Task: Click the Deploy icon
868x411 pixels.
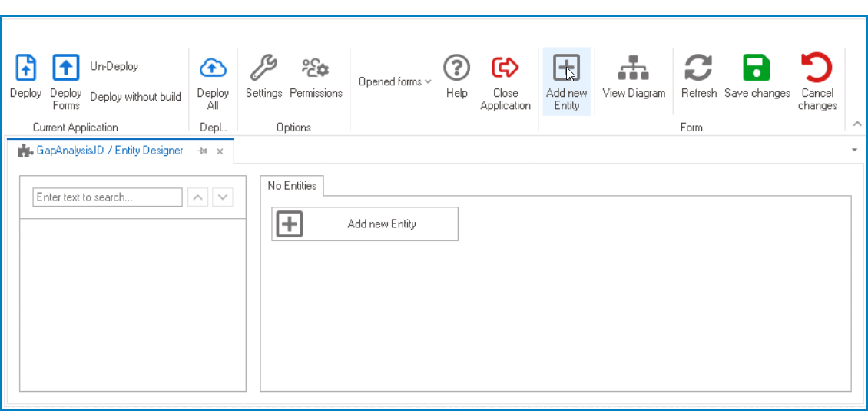Action: [x=25, y=68]
